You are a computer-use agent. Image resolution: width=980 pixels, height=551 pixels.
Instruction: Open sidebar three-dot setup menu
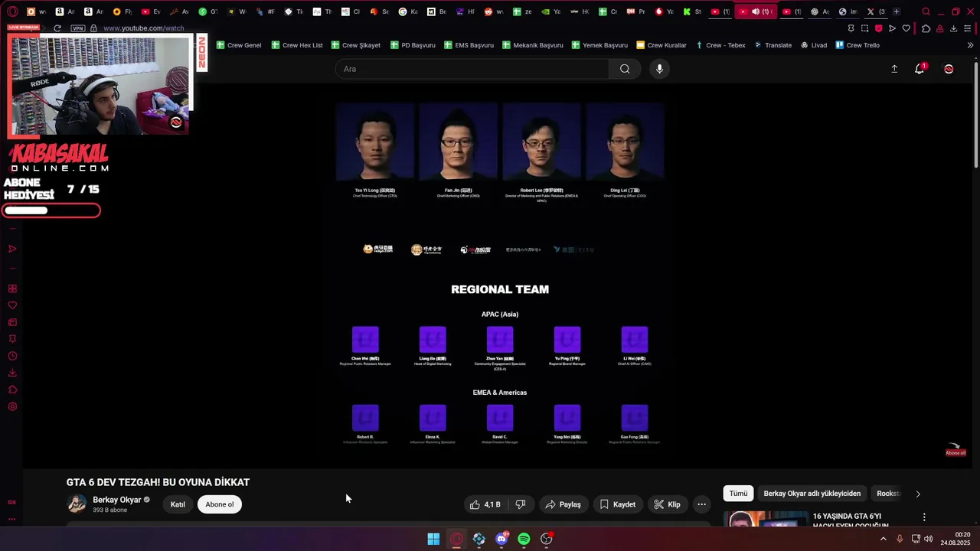coord(11,519)
